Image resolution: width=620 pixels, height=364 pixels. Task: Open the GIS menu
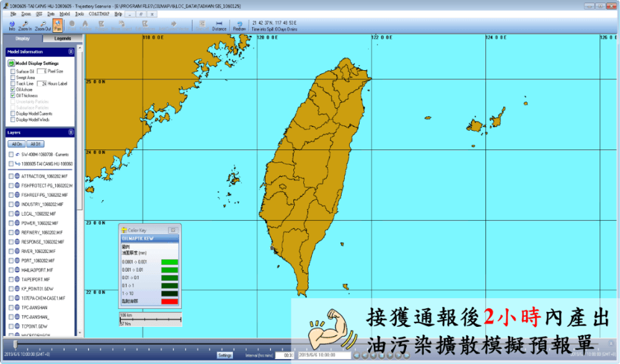click(39, 14)
